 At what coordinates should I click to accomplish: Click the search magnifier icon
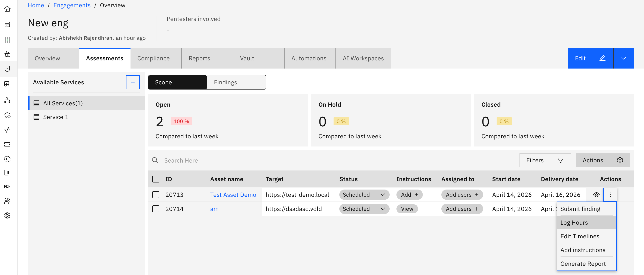(x=155, y=160)
